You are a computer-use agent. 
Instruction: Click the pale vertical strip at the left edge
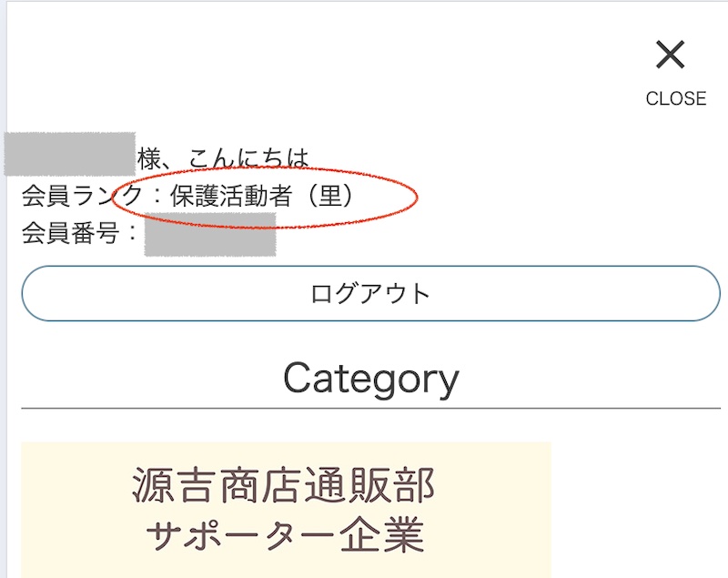[x=3, y=364]
